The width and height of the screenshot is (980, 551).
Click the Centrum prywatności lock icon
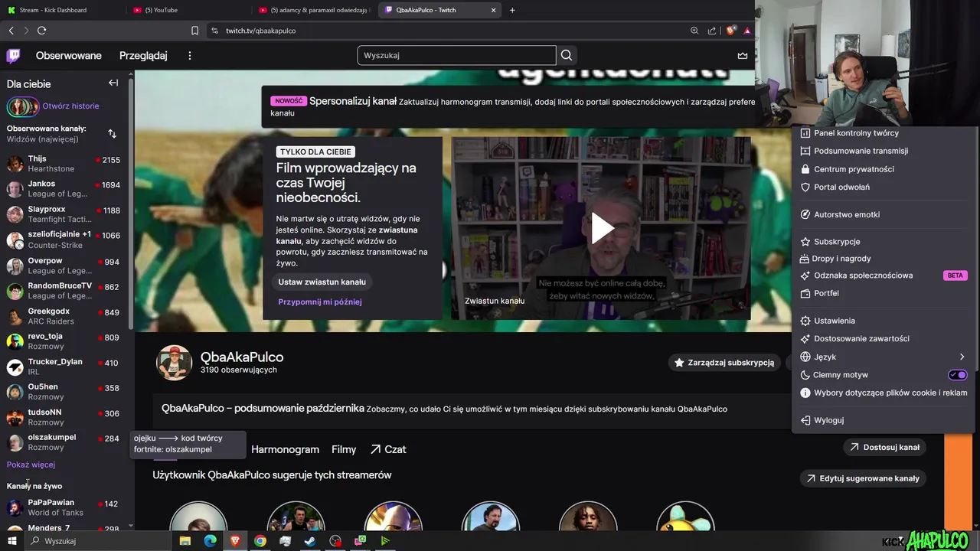[x=805, y=169]
